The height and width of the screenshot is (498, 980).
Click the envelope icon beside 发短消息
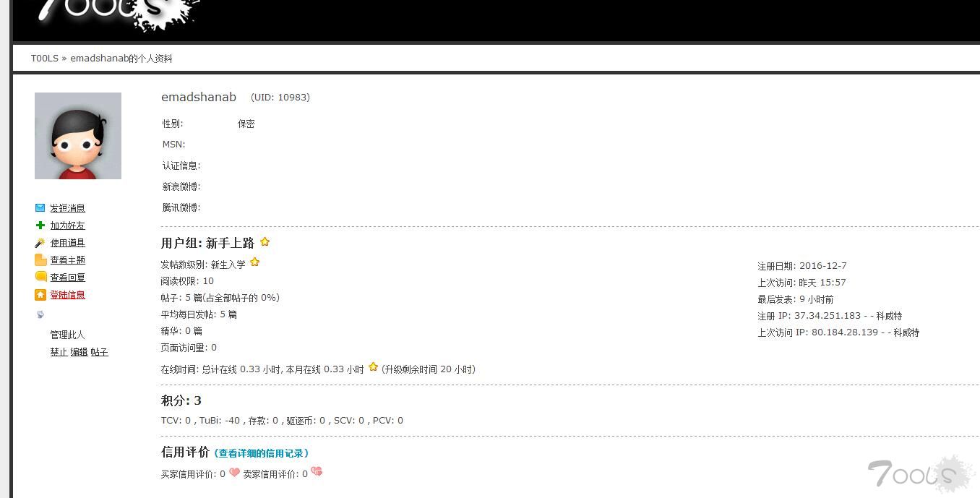(x=40, y=208)
